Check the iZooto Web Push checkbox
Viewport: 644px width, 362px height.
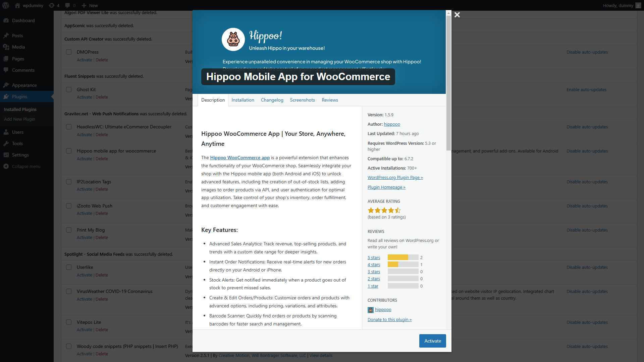[69, 206]
